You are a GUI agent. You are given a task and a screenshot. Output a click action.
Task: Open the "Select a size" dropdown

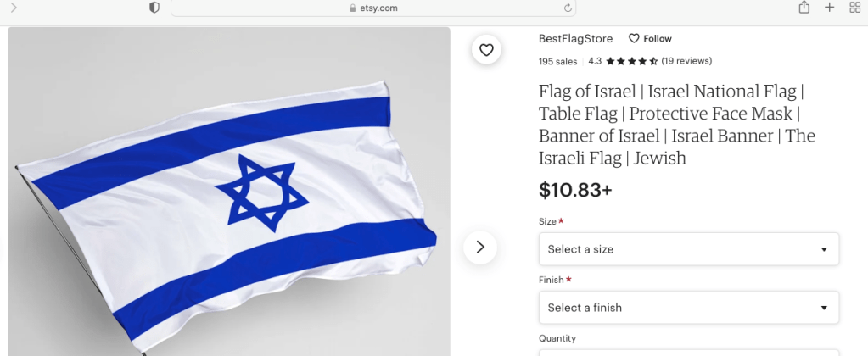point(688,249)
